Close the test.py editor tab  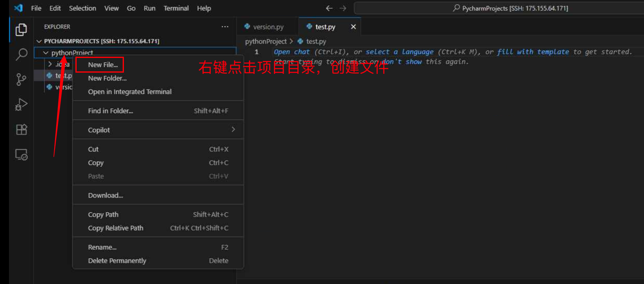click(x=353, y=27)
